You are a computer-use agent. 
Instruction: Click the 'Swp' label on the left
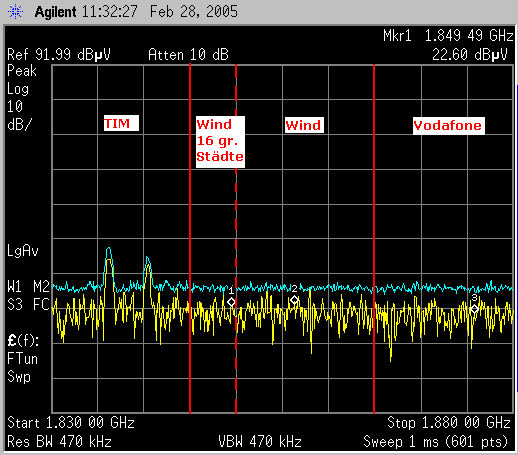(19, 377)
